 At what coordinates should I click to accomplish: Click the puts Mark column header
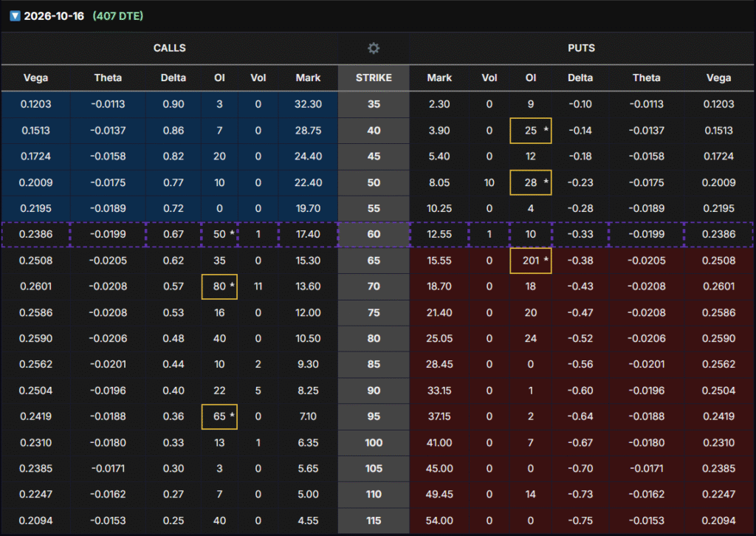tap(439, 78)
